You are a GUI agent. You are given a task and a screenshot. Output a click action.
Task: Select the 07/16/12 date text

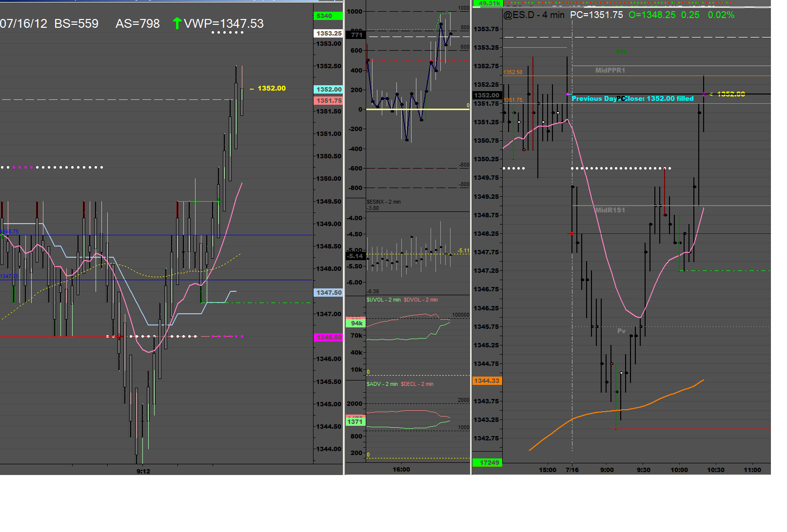pyautogui.click(x=24, y=23)
